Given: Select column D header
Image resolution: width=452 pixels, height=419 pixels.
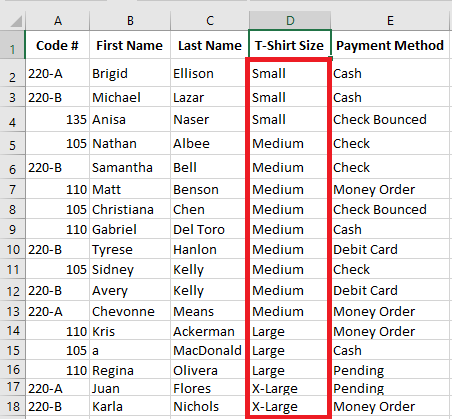Looking at the screenshot, I should (290, 21).
